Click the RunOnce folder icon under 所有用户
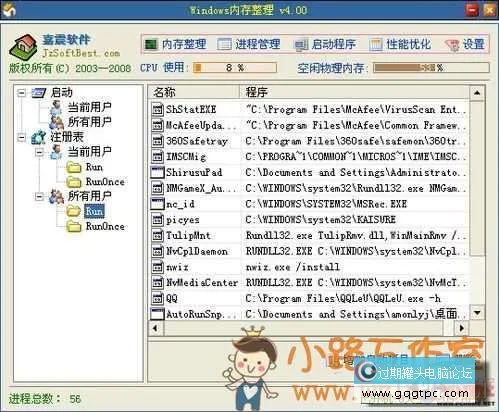The height and width of the screenshot is (412, 499). pyautogui.click(x=74, y=227)
